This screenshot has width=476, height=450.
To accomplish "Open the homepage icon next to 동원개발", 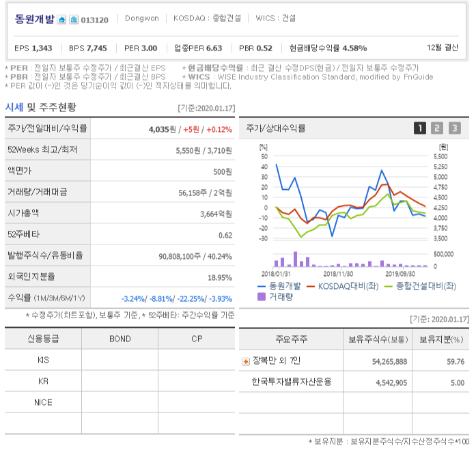I will tap(61, 20).
